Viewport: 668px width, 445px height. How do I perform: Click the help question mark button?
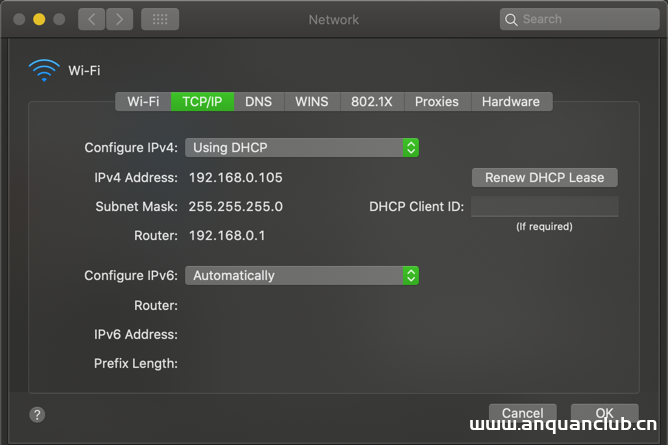37,414
